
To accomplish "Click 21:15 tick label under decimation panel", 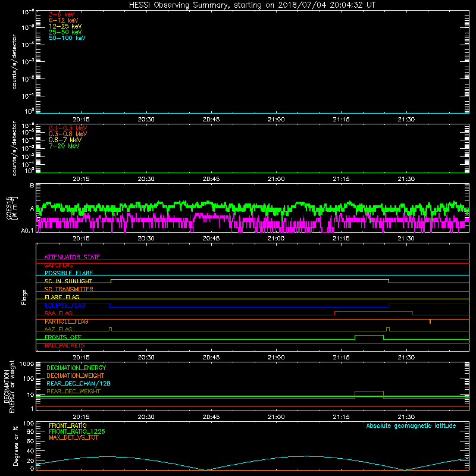I will [341, 417].
